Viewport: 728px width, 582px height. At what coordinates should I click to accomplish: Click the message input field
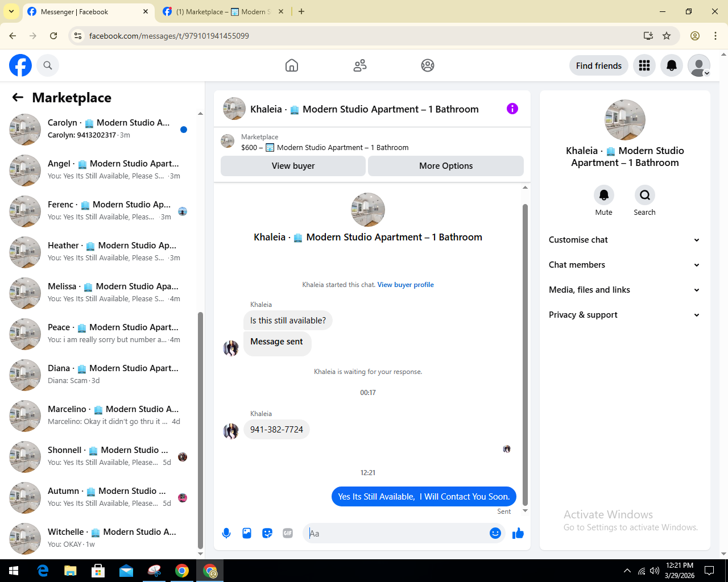[x=398, y=533]
